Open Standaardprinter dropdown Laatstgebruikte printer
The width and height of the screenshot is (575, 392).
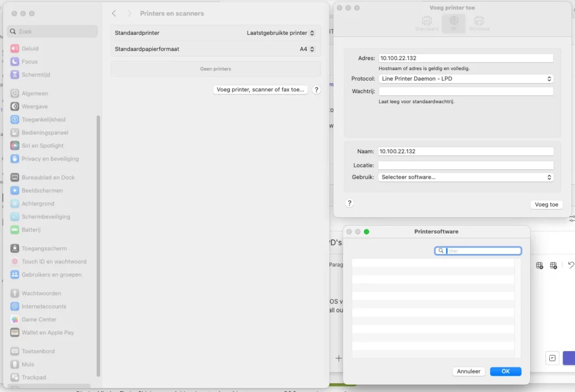[281, 33]
